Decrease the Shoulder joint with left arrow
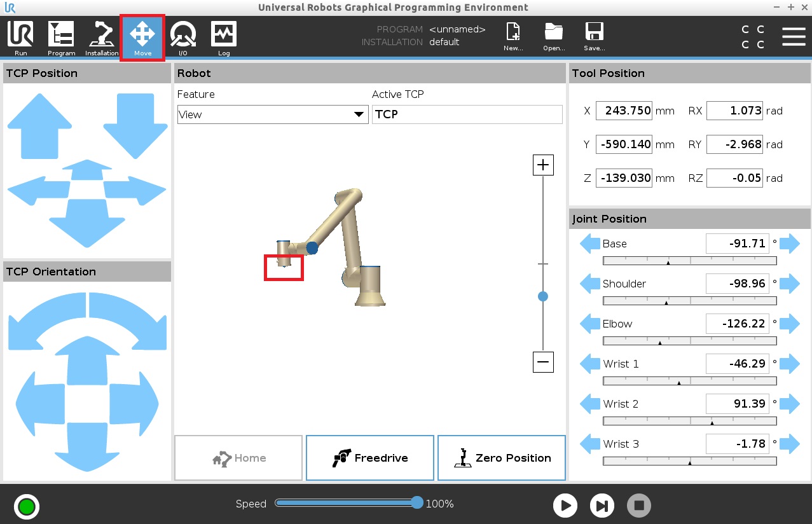812x524 pixels. [590, 284]
